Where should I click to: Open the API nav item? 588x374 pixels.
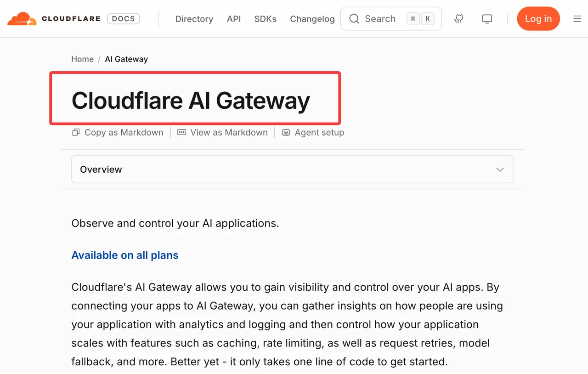234,19
